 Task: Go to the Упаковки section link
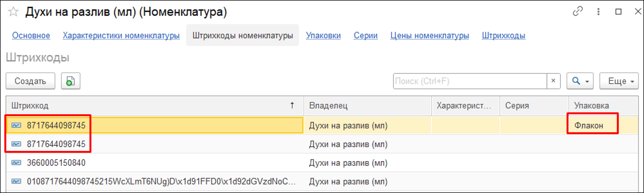(323, 36)
